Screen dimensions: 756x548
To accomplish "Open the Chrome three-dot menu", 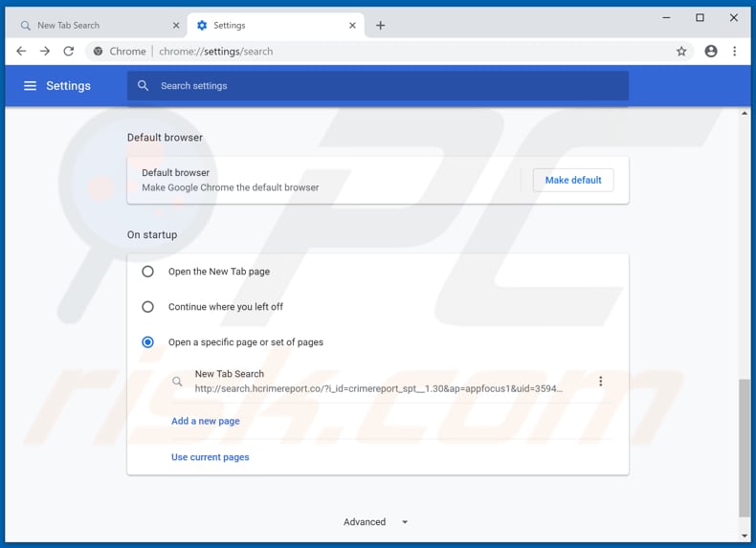I will pyautogui.click(x=734, y=51).
